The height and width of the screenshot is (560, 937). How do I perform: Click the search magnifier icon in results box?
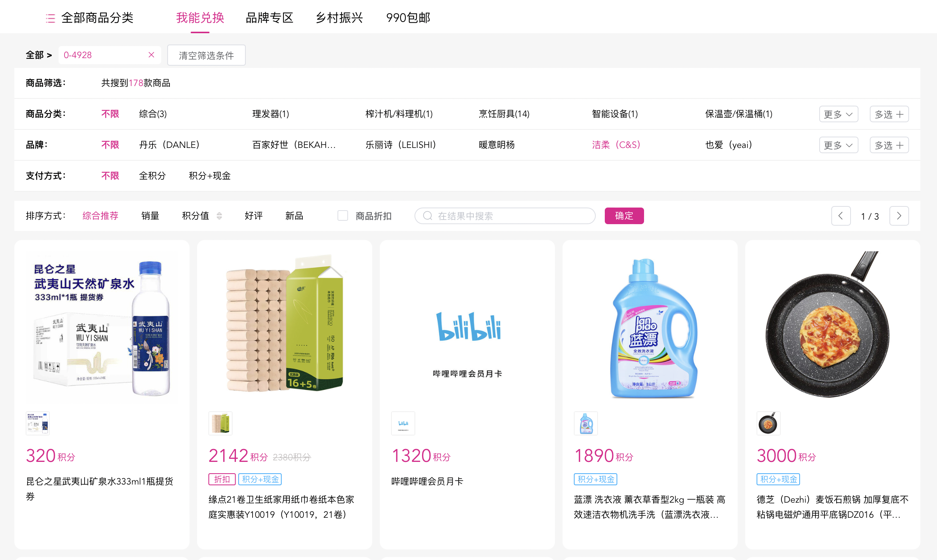(x=427, y=216)
